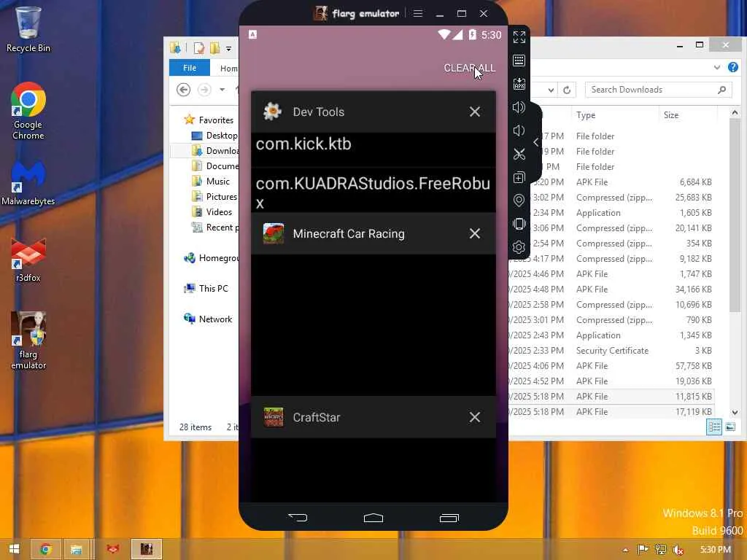The width and height of the screenshot is (747, 560).
Task: Click the install APK icon in sidebar
Action: pos(519,84)
